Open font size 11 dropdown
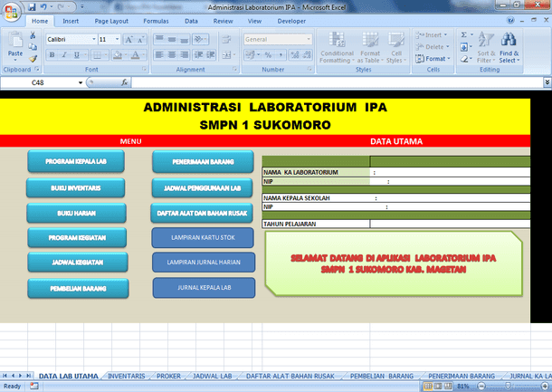Viewport: 552px width, 392px height. coord(118,40)
